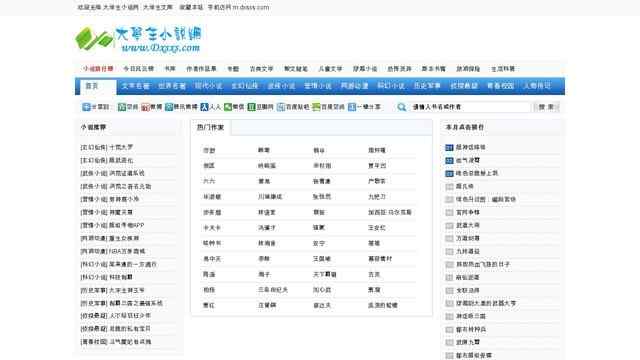Screen dimensions: 640x360
Task: Open the 文学名著 nav item
Action: [x=136, y=86]
